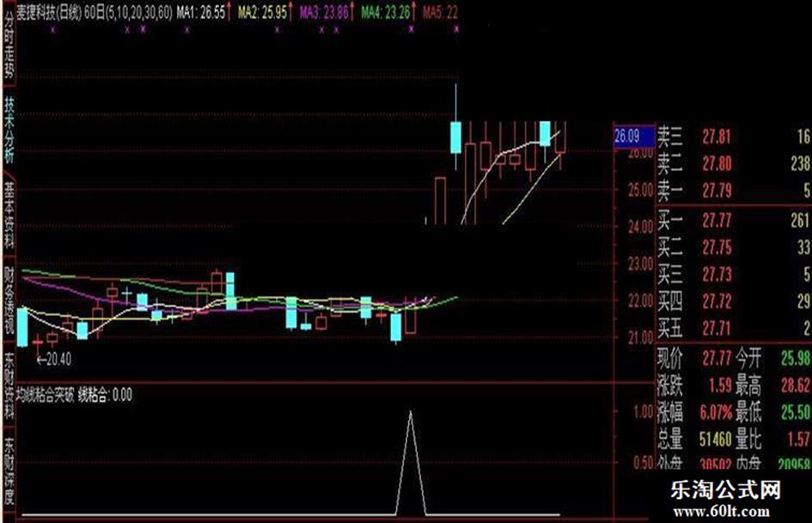Image resolution: width=812 pixels, height=523 pixels.
Task: Click the ←20.40 low price annotation
Action: [x=54, y=359]
